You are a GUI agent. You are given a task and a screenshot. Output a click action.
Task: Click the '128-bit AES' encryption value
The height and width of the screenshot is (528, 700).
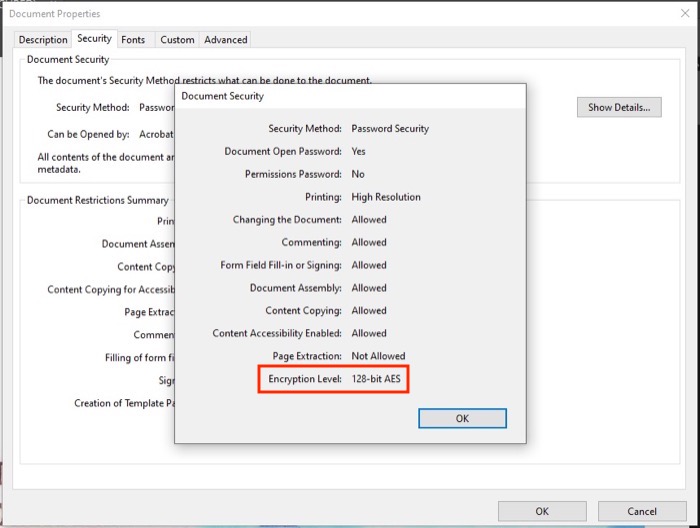coord(376,379)
